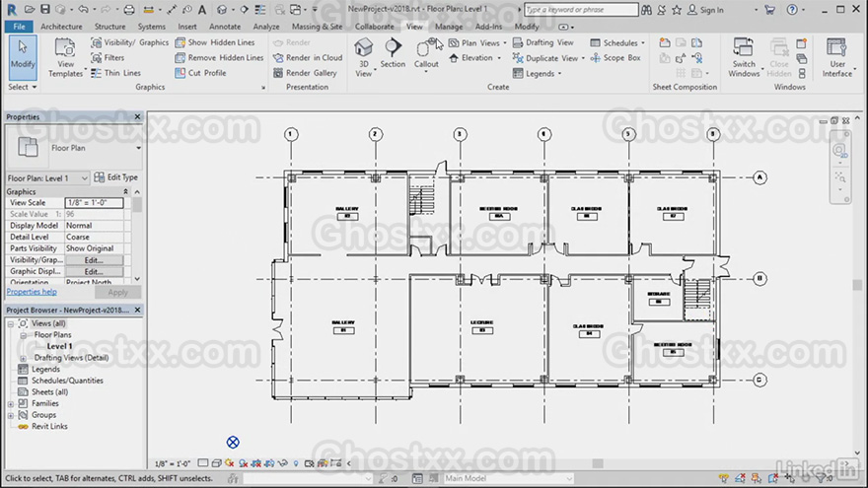
Task: Expand the Groups tree node
Action: [11, 415]
